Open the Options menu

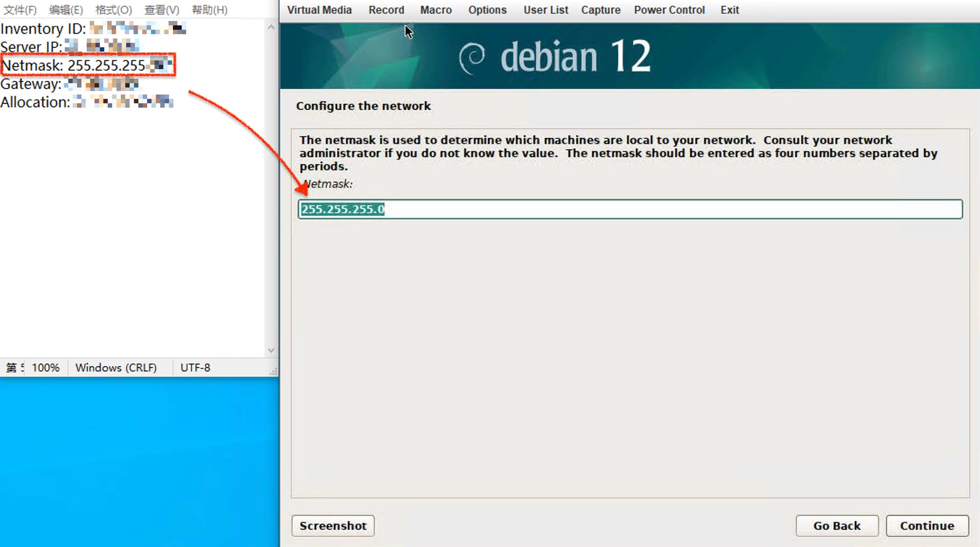point(487,10)
